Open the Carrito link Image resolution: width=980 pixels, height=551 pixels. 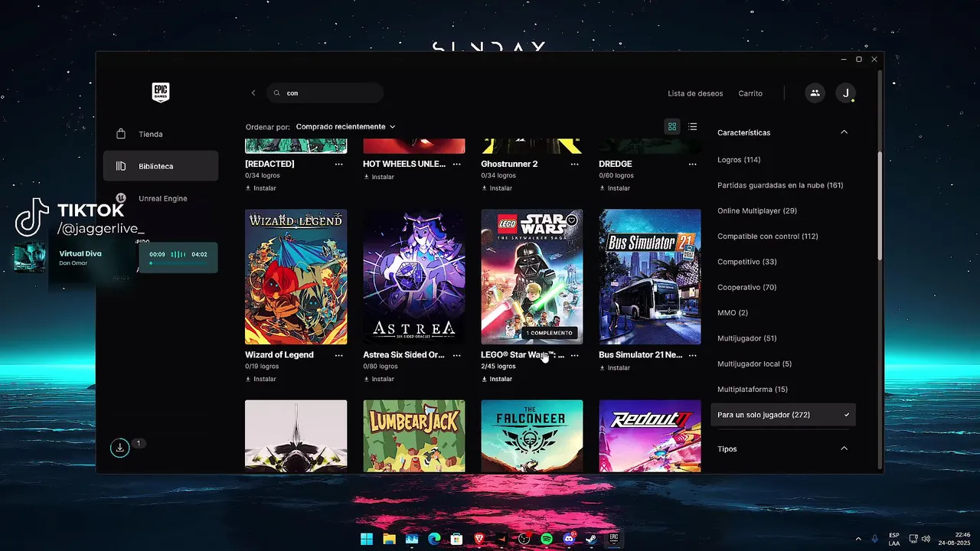click(x=750, y=93)
